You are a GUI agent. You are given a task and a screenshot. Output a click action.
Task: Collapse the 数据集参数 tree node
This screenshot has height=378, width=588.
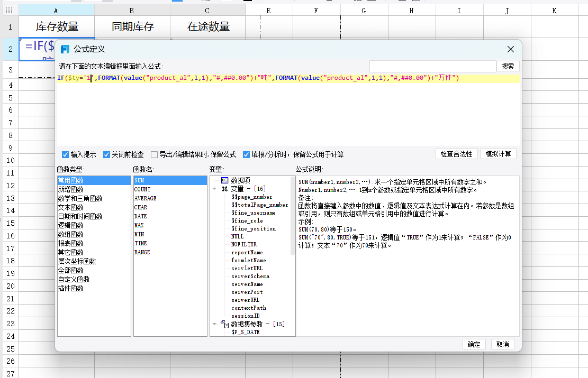pyautogui.click(x=215, y=324)
